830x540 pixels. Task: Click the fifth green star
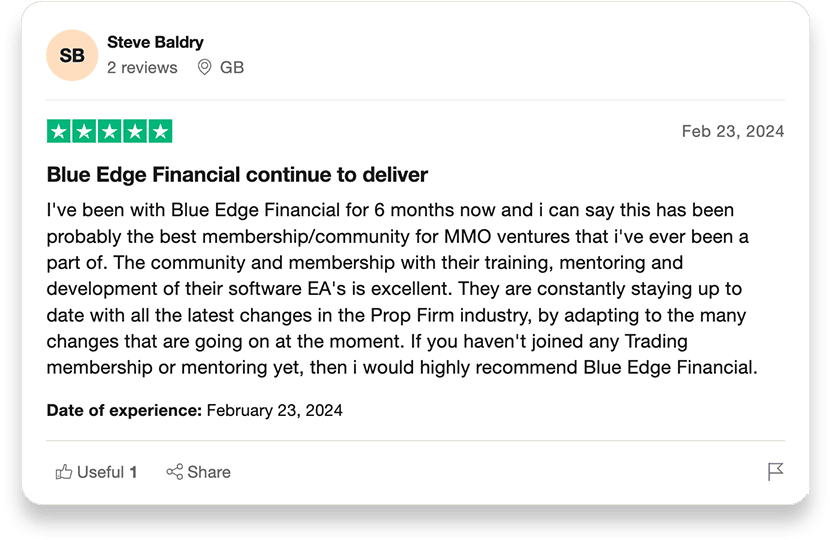pos(160,131)
